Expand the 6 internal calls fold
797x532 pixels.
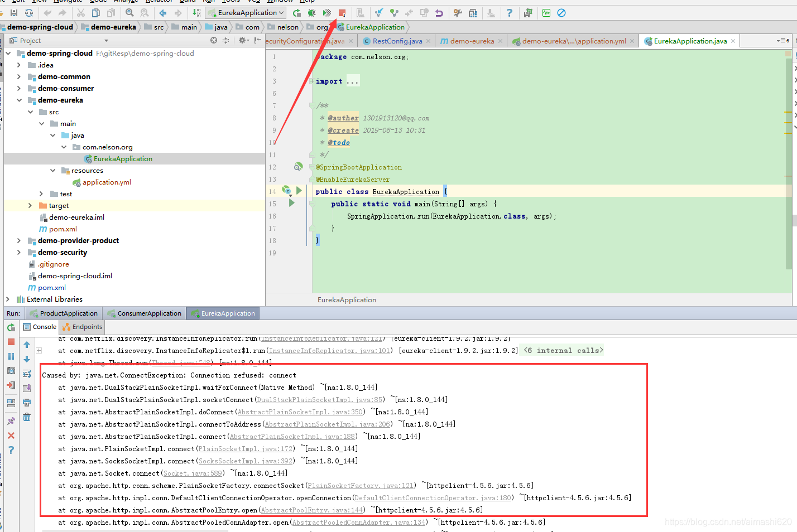point(563,351)
